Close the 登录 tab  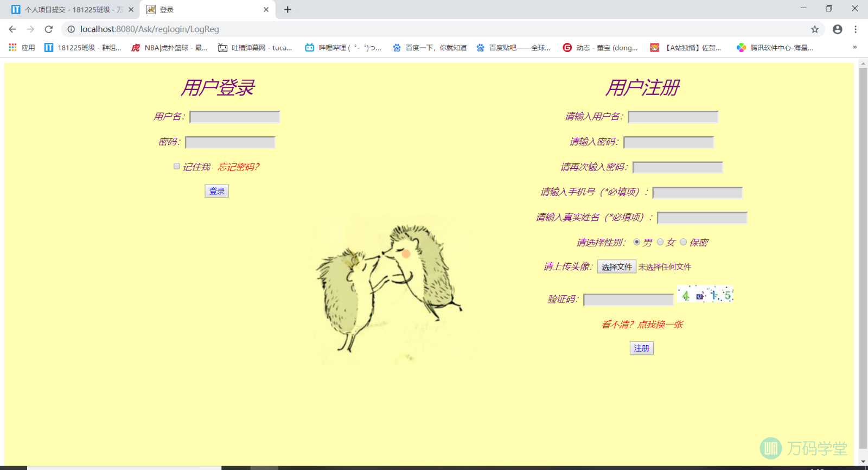pos(266,10)
